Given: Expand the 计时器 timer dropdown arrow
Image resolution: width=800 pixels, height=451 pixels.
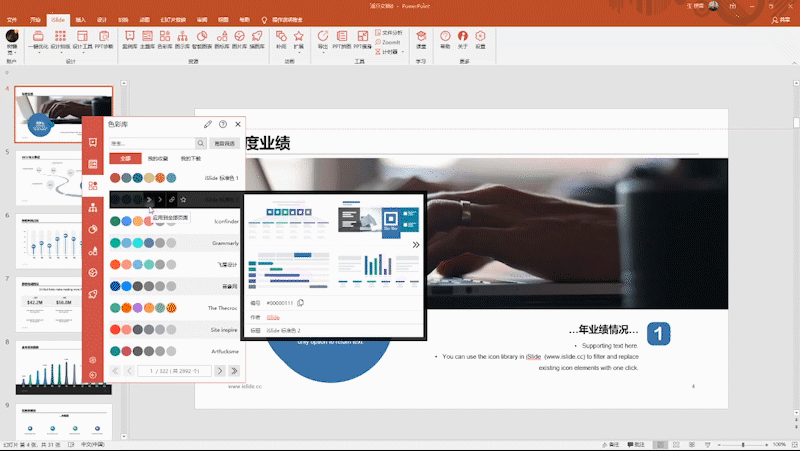Looking at the screenshot, I should (x=403, y=52).
